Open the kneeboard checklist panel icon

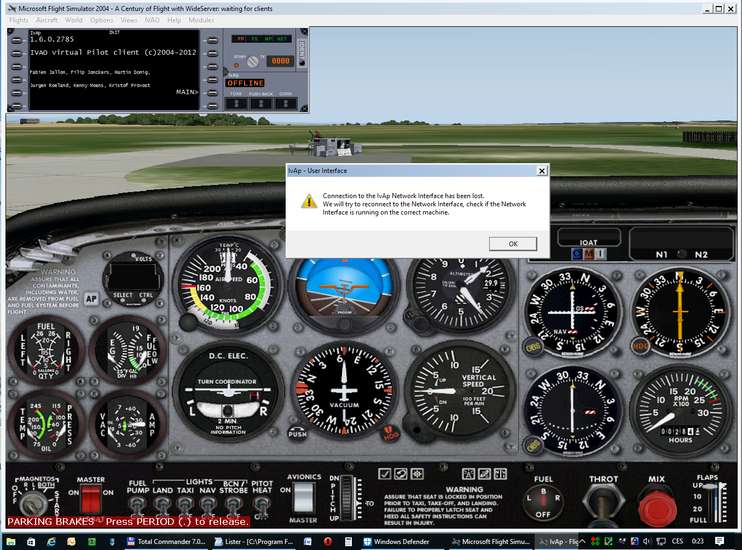[x=385, y=474]
